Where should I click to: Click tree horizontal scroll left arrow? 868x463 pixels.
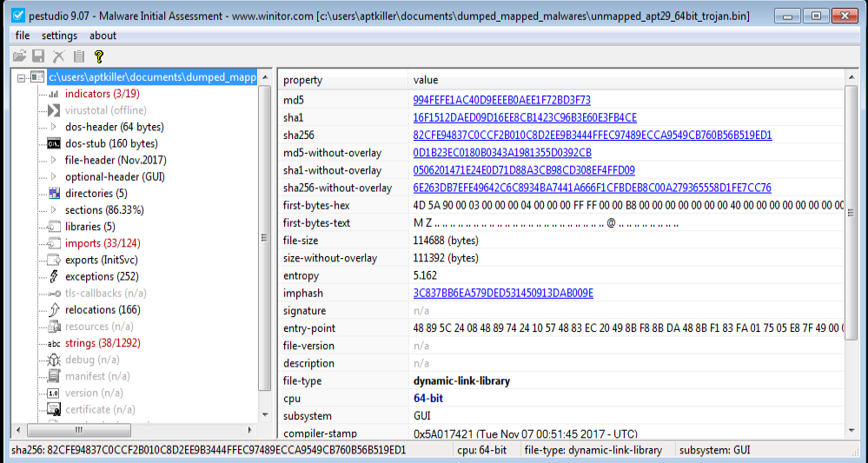pos(18,430)
